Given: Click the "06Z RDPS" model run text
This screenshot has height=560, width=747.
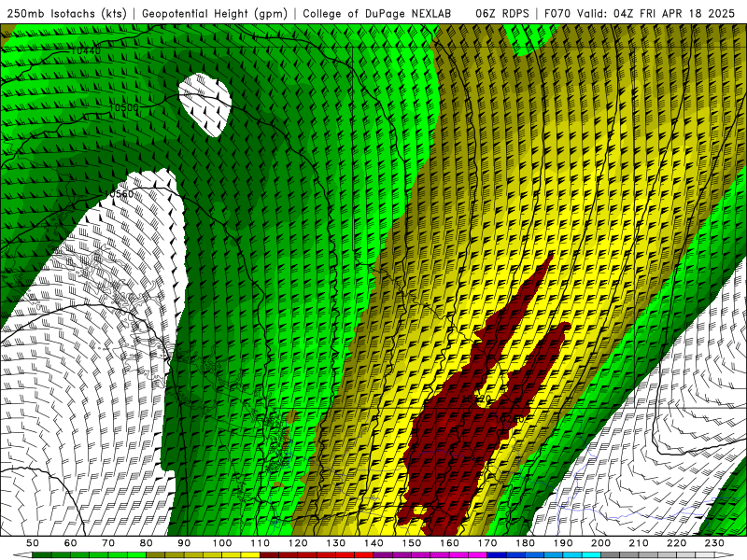Looking at the screenshot, I should [x=501, y=13].
